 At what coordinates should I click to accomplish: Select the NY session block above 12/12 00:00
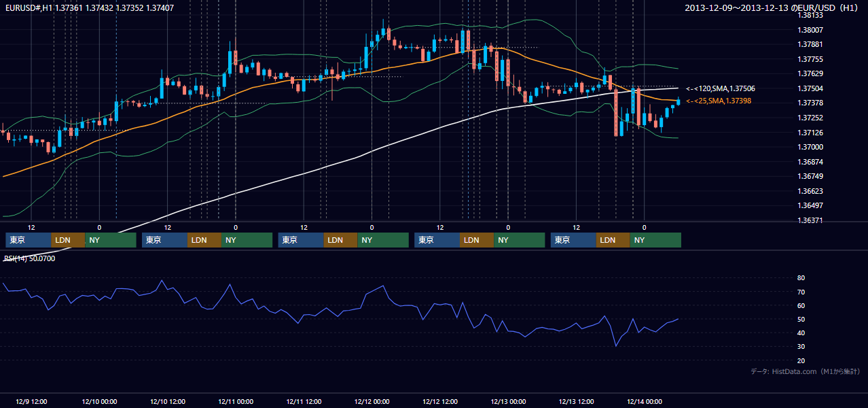pyautogui.click(x=383, y=240)
